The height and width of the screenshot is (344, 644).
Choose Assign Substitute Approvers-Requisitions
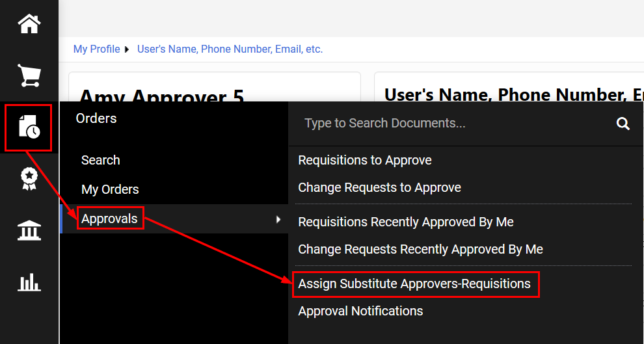point(414,284)
